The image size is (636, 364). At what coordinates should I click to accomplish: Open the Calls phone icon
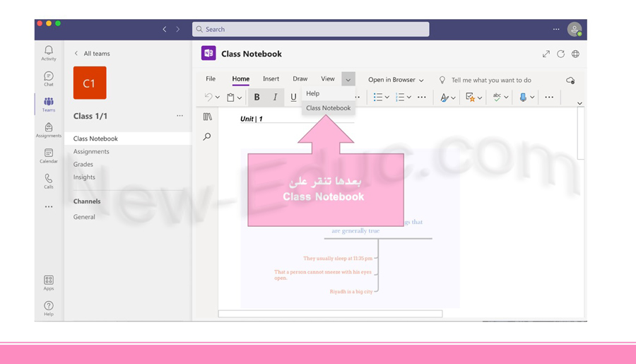[49, 179]
